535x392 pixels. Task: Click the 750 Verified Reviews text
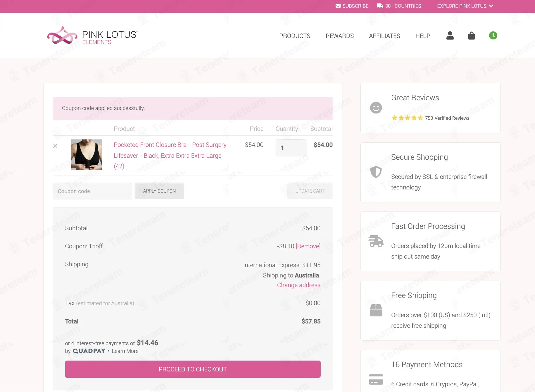coord(447,118)
